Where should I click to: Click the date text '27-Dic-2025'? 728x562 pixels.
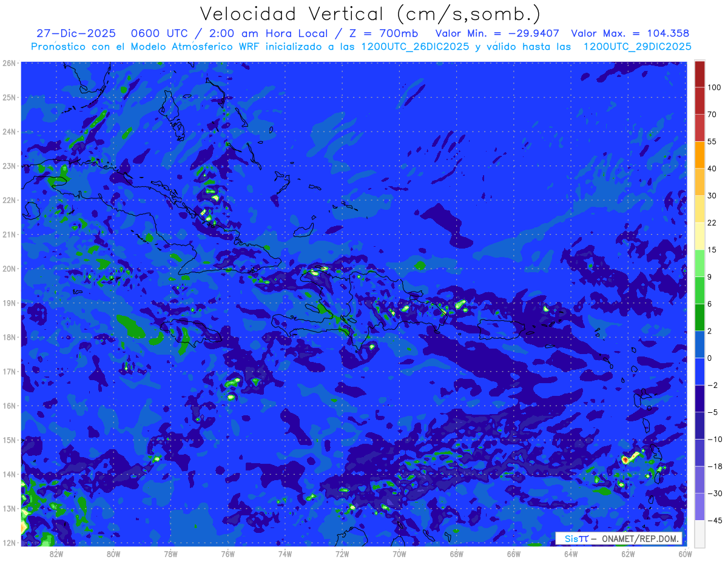pyautogui.click(x=76, y=33)
